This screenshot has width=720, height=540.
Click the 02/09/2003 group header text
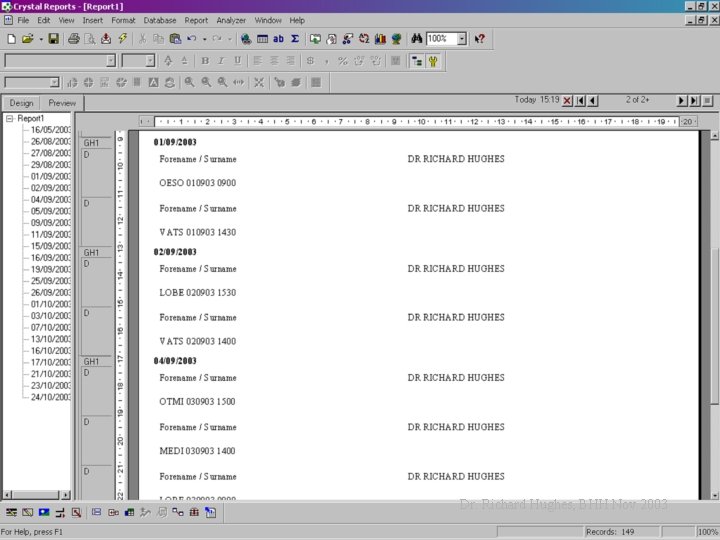coord(175,252)
